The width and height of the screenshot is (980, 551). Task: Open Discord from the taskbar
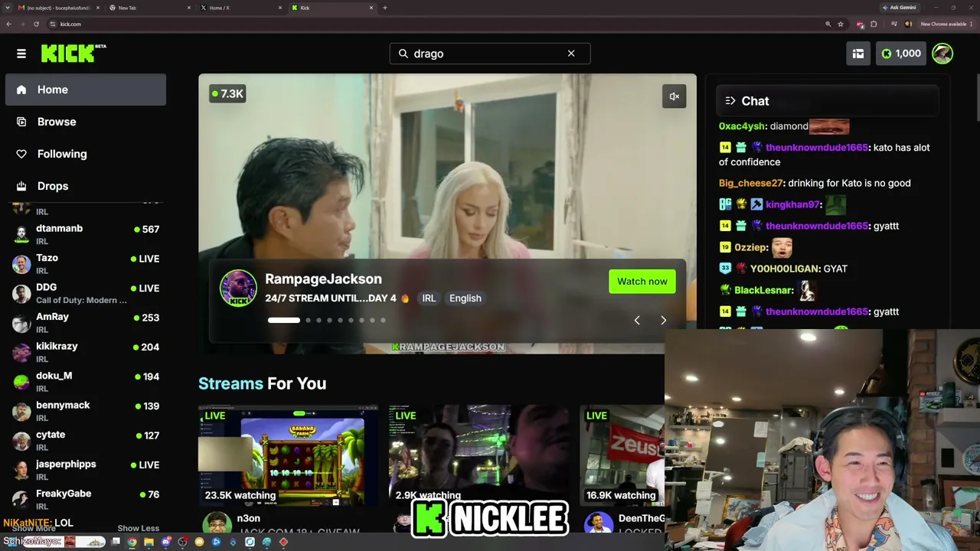tap(165, 542)
